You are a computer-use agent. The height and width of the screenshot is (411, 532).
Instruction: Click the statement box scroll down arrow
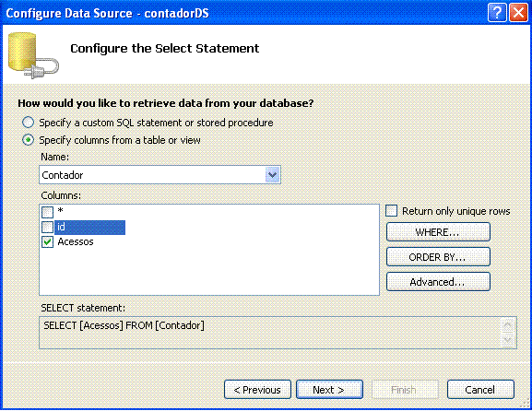pos(508,339)
